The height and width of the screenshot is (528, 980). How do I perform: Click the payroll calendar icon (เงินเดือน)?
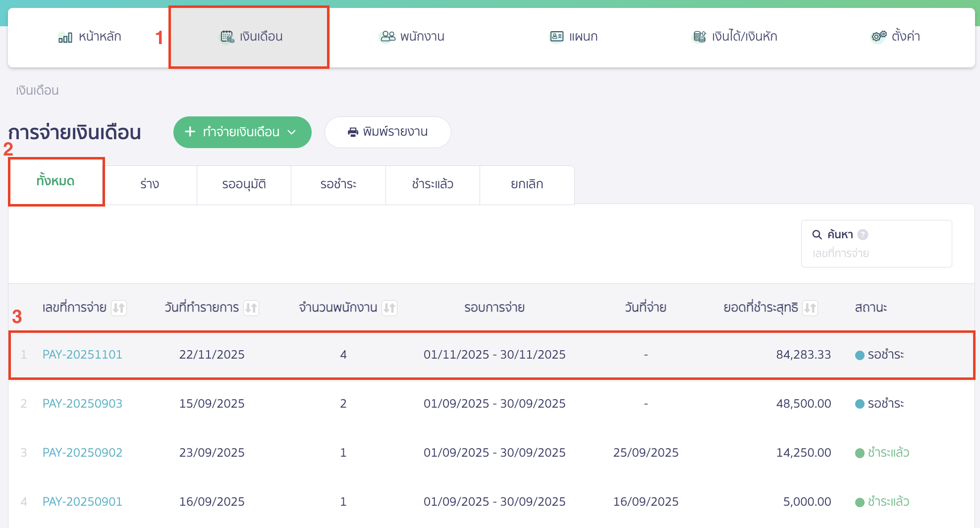pos(227,37)
